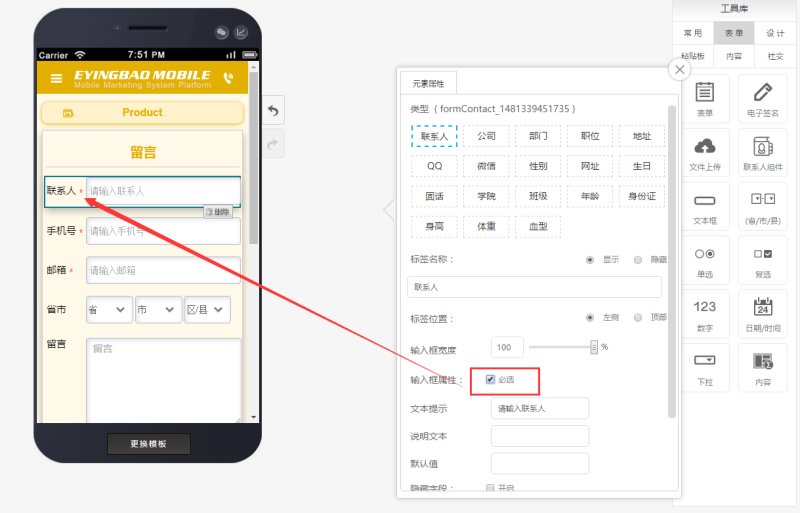
Task: Open the 常用 tab in toolbox
Action: click(x=693, y=33)
